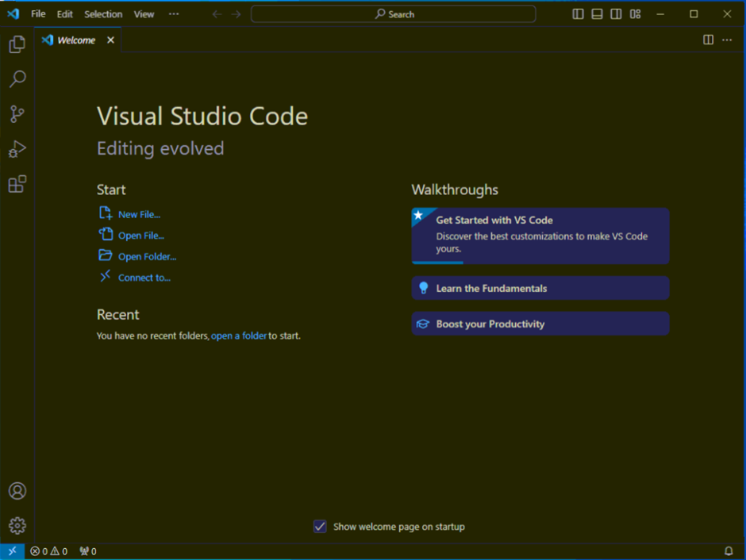Uncheck Show welcome page on startup
The height and width of the screenshot is (560, 746).
320,526
